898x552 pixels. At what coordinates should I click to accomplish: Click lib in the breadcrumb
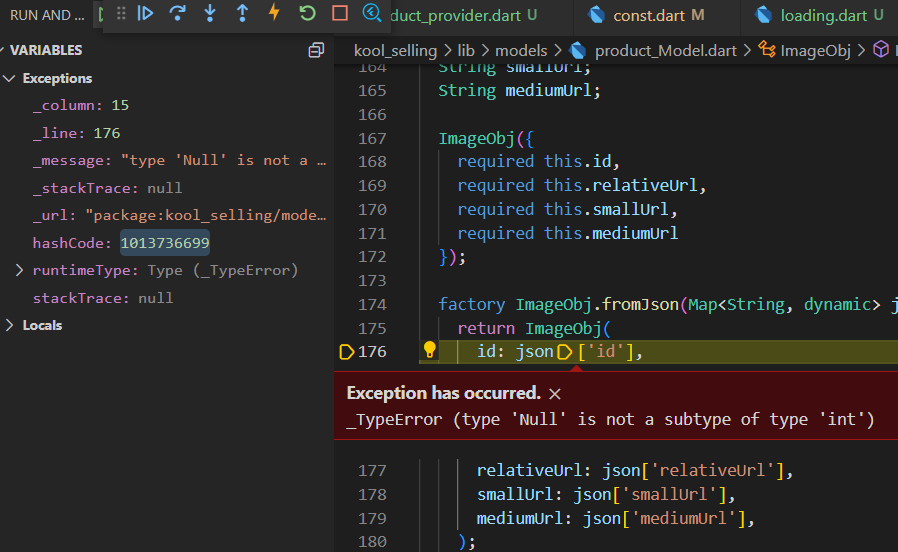click(466, 50)
